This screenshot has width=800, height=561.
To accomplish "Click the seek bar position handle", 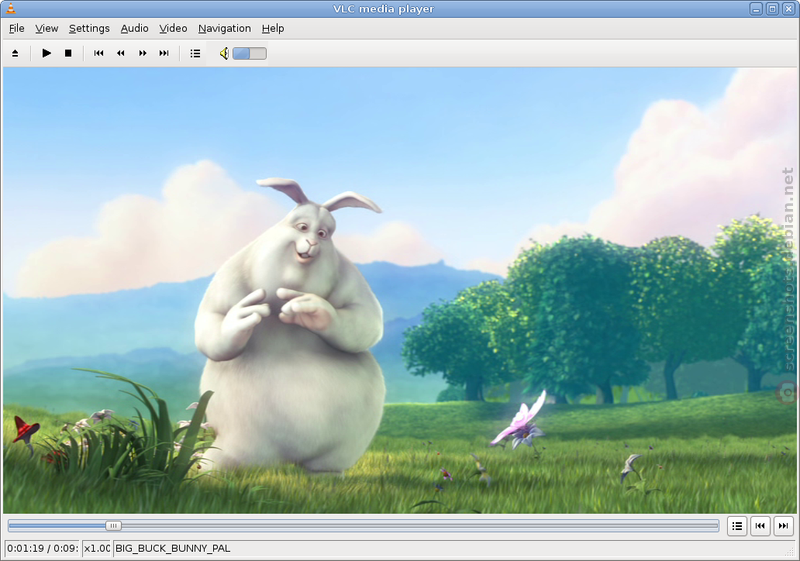I will pyautogui.click(x=113, y=525).
